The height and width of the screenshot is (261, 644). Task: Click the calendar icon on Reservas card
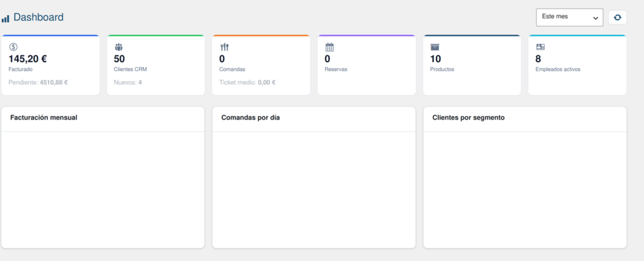tap(330, 47)
